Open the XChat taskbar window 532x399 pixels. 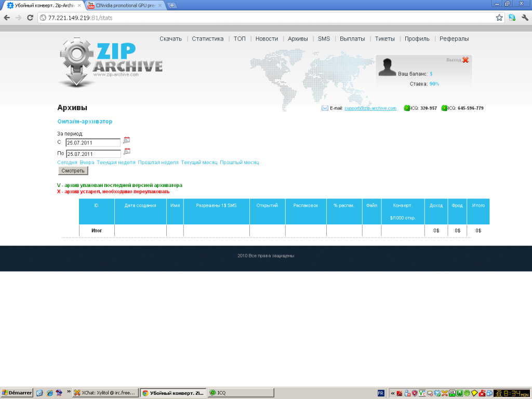click(106, 393)
